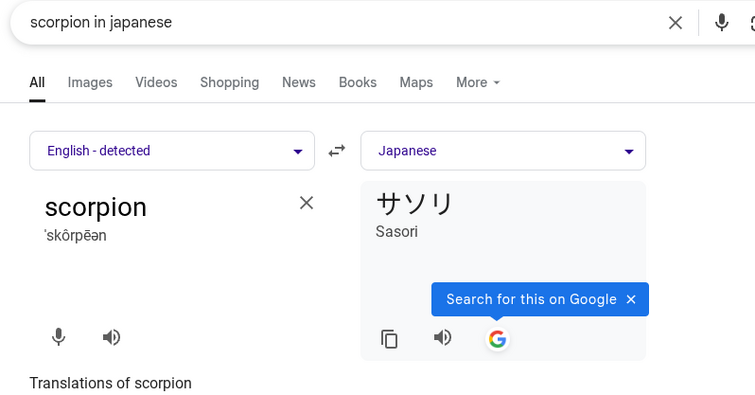Clear the search box text
The width and height of the screenshot is (755, 395).
tap(675, 23)
